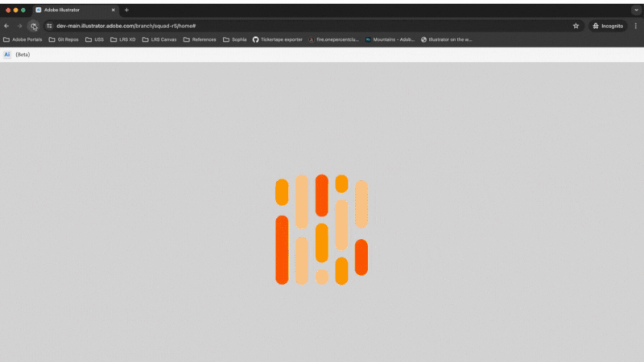Open LRS XD bookmark folder
644x362 pixels.
point(123,39)
